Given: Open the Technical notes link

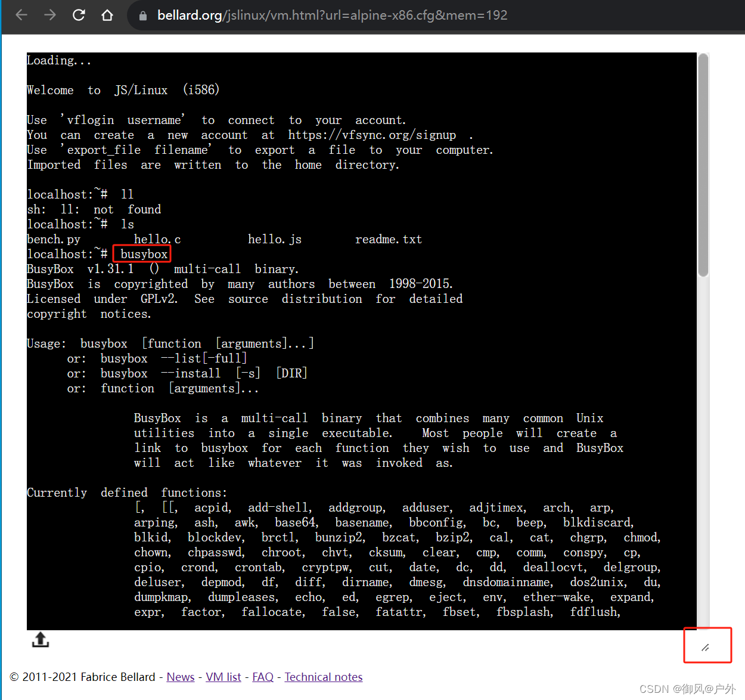Looking at the screenshot, I should coord(324,677).
